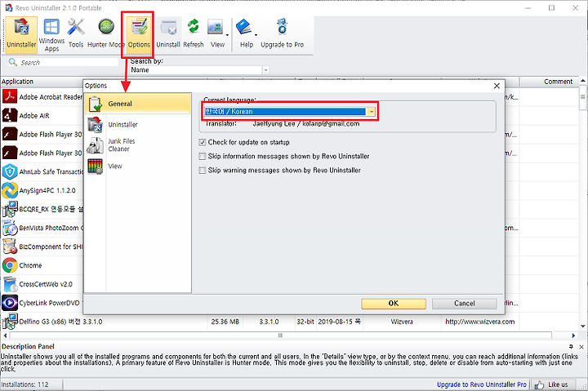Screen dimensions: 588x391
Task: Click the vertical scrollbar up arrow
Action: pyautogui.click(x=583, y=81)
